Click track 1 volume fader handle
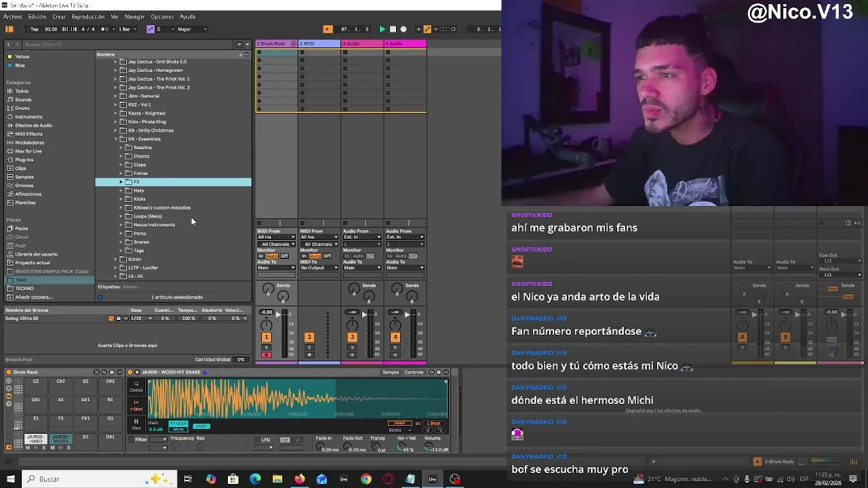This screenshot has width=868, height=488. coord(279,315)
